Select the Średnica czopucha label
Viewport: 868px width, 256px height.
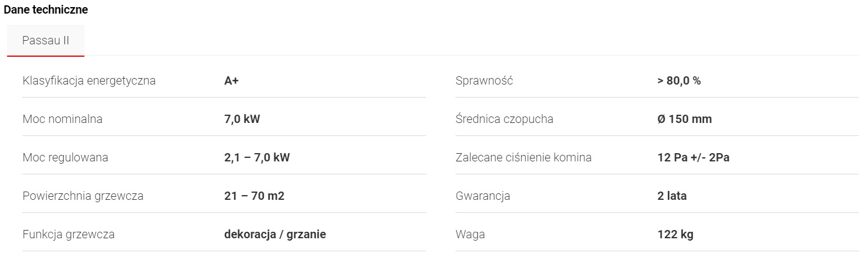click(x=505, y=119)
